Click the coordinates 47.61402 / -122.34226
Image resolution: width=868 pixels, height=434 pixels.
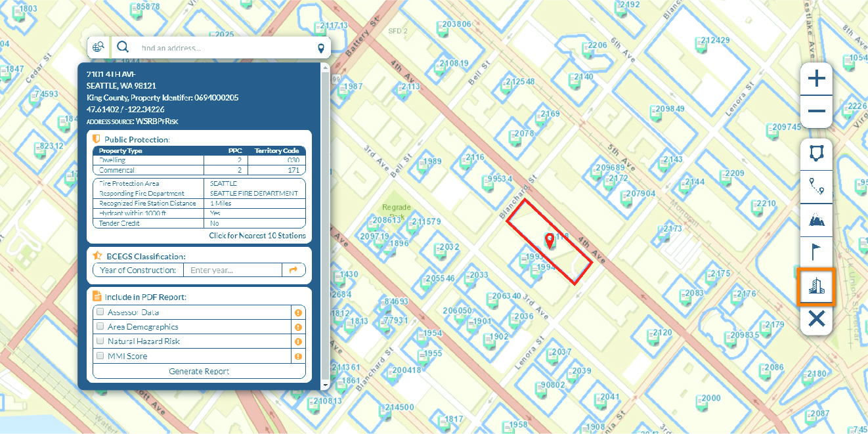point(125,110)
